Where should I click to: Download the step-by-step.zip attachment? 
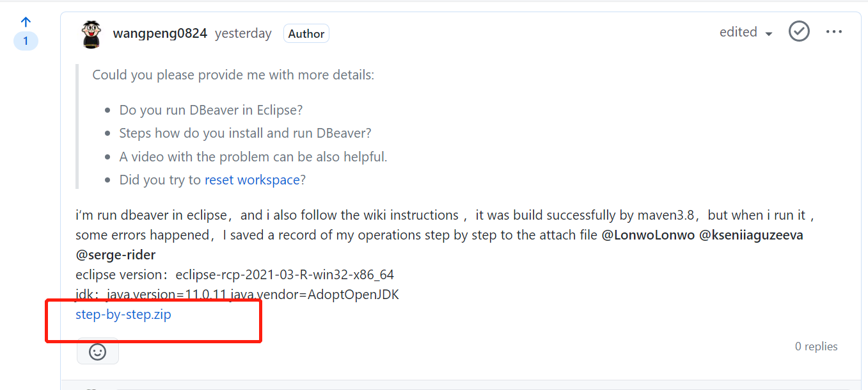click(123, 314)
